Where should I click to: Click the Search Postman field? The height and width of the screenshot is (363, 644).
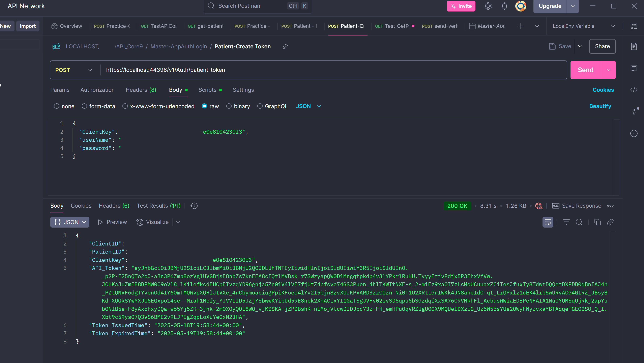tap(258, 6)
